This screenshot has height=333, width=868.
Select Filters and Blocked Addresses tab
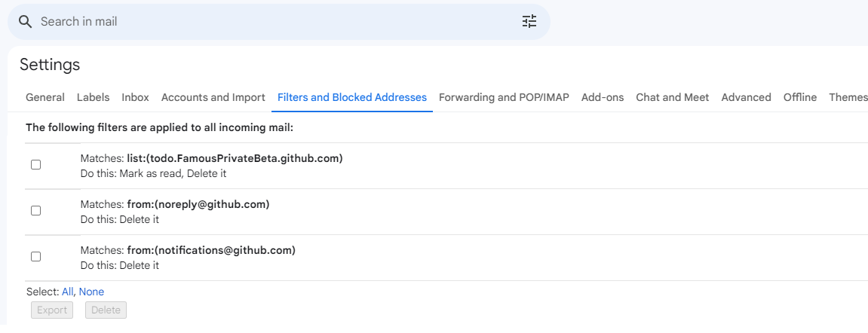[352, 97]
